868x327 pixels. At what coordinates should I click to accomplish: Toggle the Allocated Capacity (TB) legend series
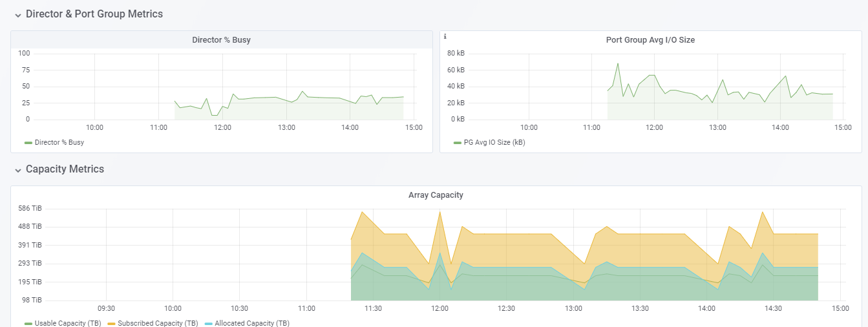point(252,323)
